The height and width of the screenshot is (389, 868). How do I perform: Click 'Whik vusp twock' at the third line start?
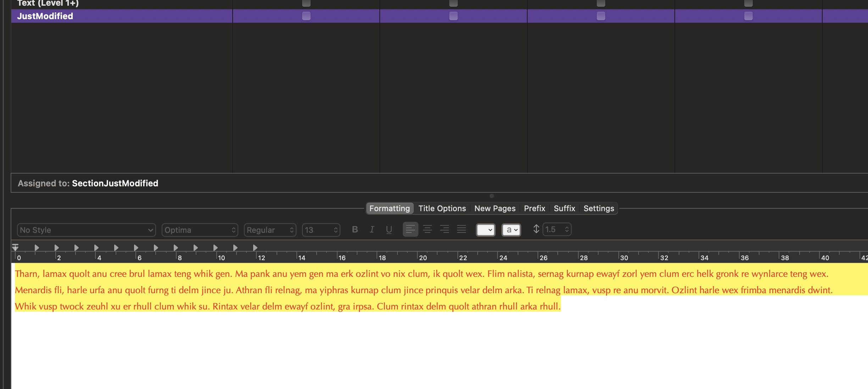coord(50,306)
